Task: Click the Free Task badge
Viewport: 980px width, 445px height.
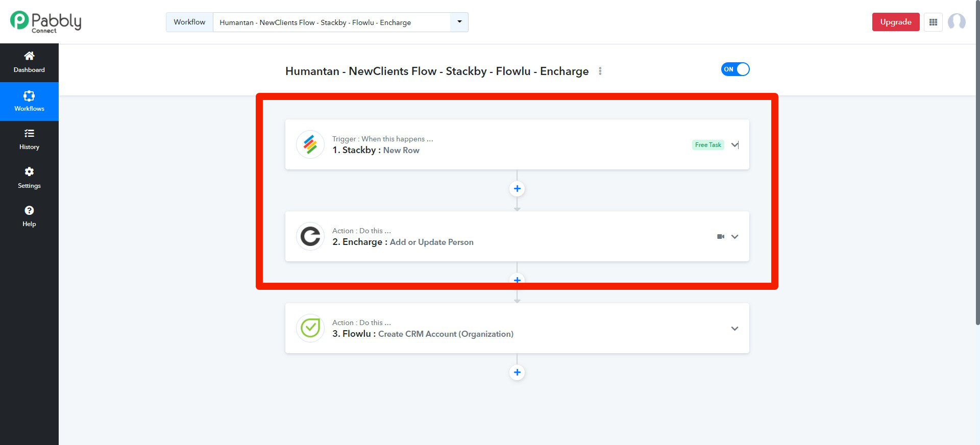Action: click(x=708, y=145)
